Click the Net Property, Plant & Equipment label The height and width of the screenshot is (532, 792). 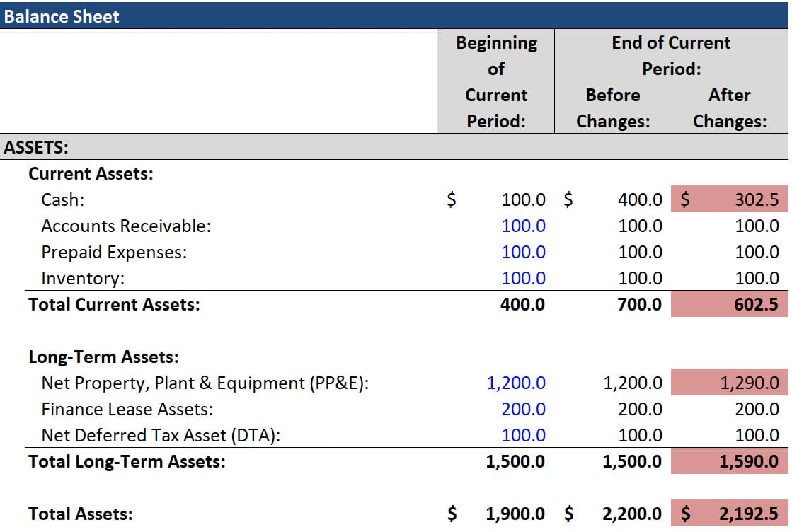[x=205, y=383]
